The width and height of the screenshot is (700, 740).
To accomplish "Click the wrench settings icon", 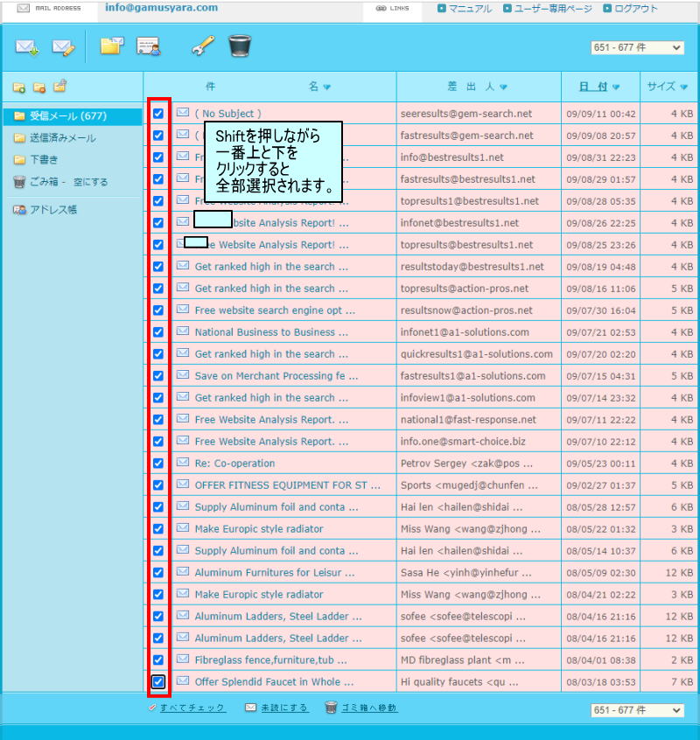I will click(203, 46).
